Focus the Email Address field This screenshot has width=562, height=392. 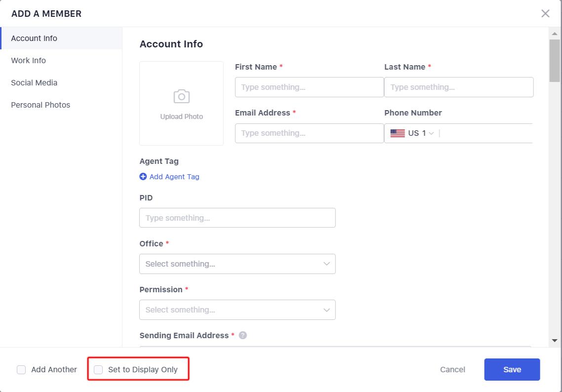309,133
